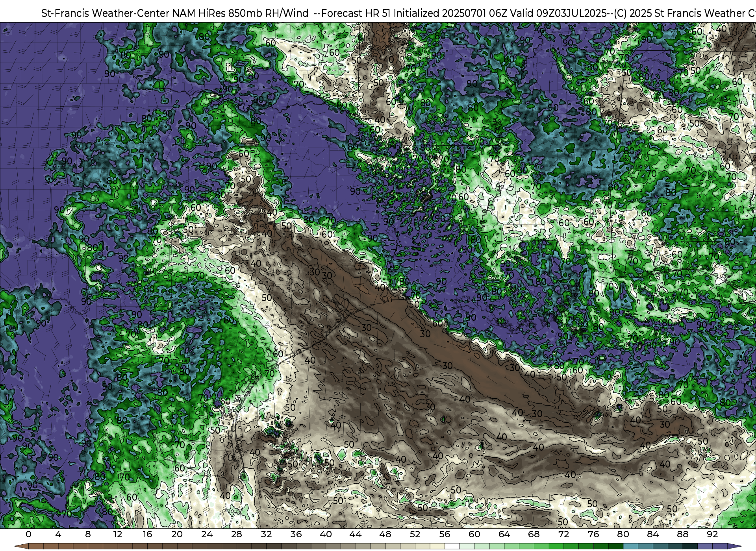Click the colorbar label '56'
The width and height of the screenshot is (756, 551).
click(445, 534)
